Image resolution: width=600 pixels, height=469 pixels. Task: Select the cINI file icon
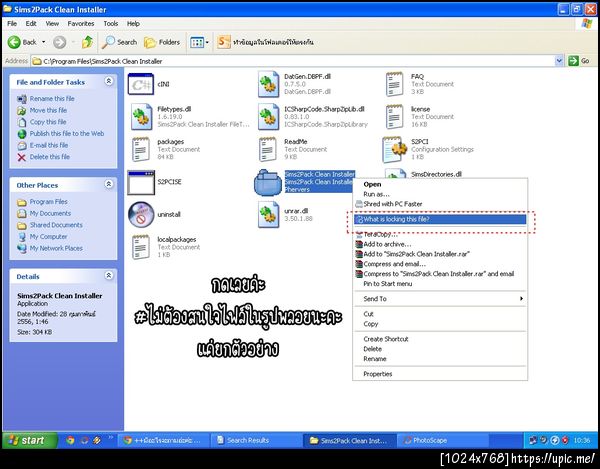141,84
